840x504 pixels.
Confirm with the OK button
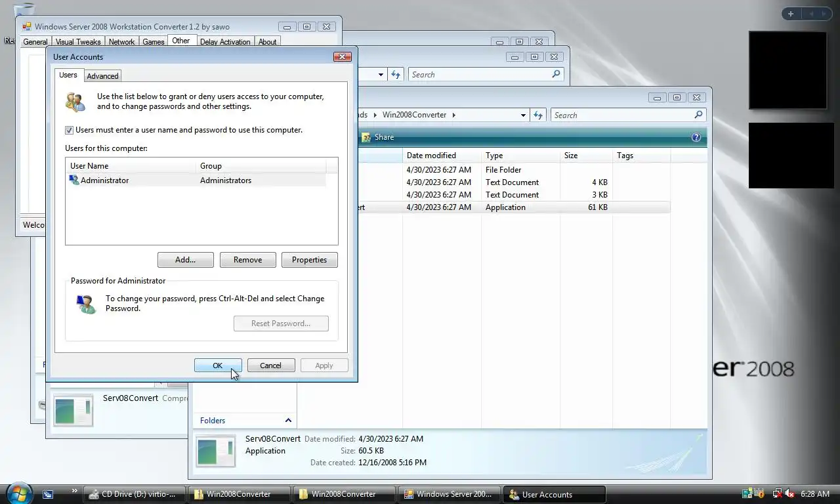pos(218,366)
